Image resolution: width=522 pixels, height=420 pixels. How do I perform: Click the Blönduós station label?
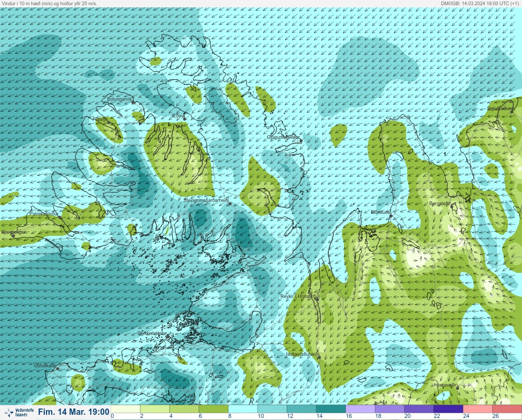[x=381, y=212]
